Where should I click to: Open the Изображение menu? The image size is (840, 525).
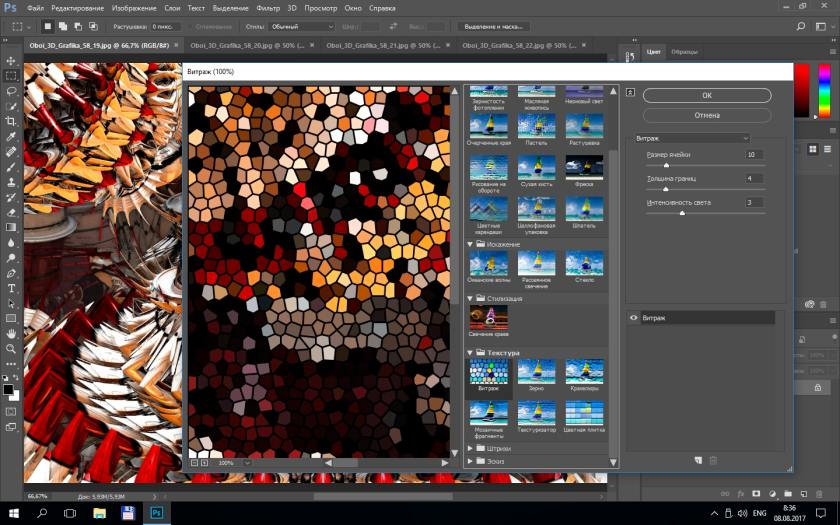pos(134,8)
